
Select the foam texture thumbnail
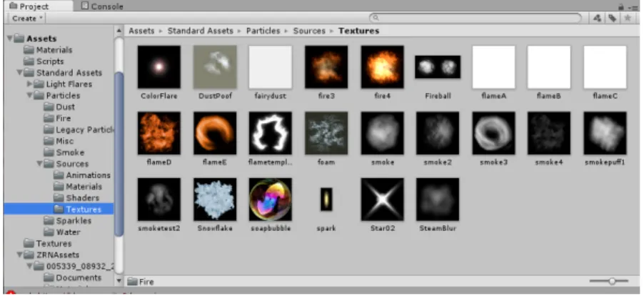coord(326,133)
